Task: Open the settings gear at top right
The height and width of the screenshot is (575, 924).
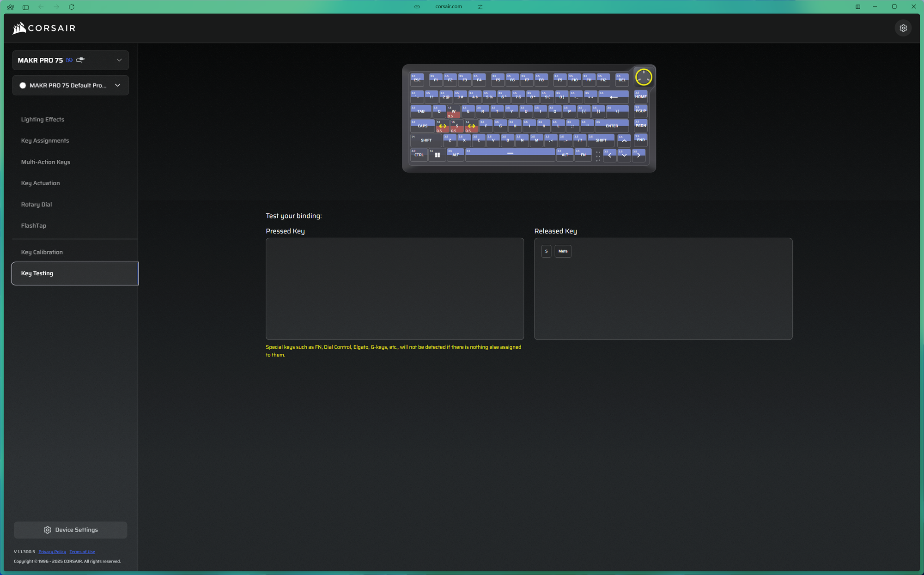Action: coord(903,28)
